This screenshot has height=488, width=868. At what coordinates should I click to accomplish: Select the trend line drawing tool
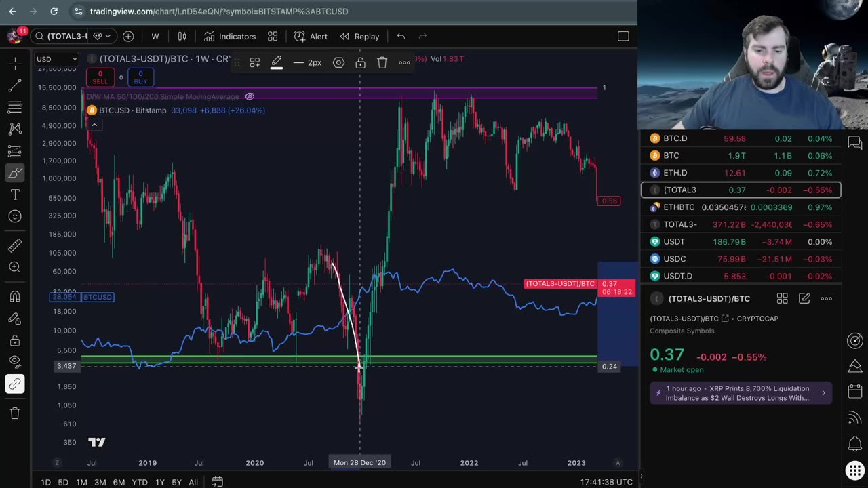click(15, 85)
